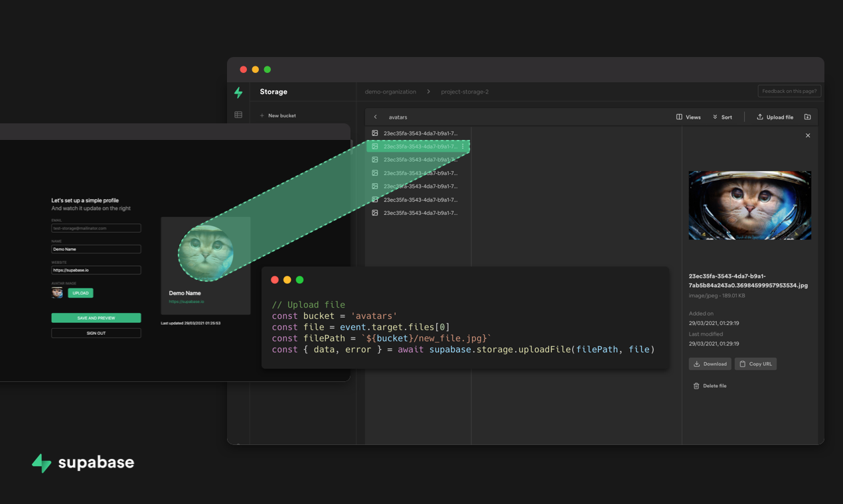
Task: Open the Views options
Action: [x=688, y=117]
